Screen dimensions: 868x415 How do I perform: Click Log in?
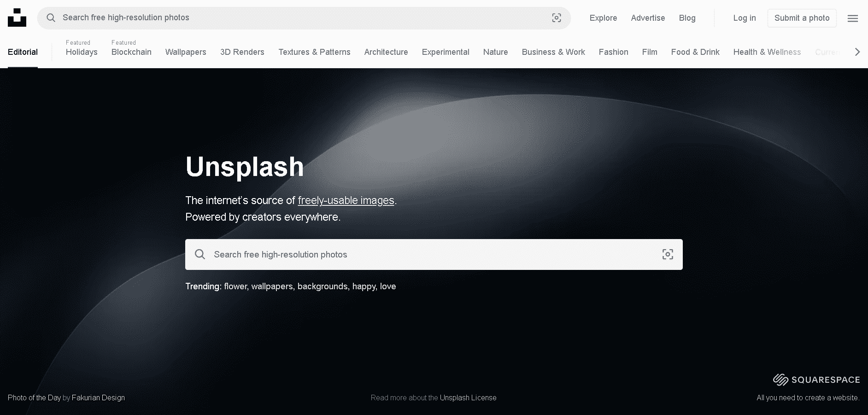(x=745, y=18)
